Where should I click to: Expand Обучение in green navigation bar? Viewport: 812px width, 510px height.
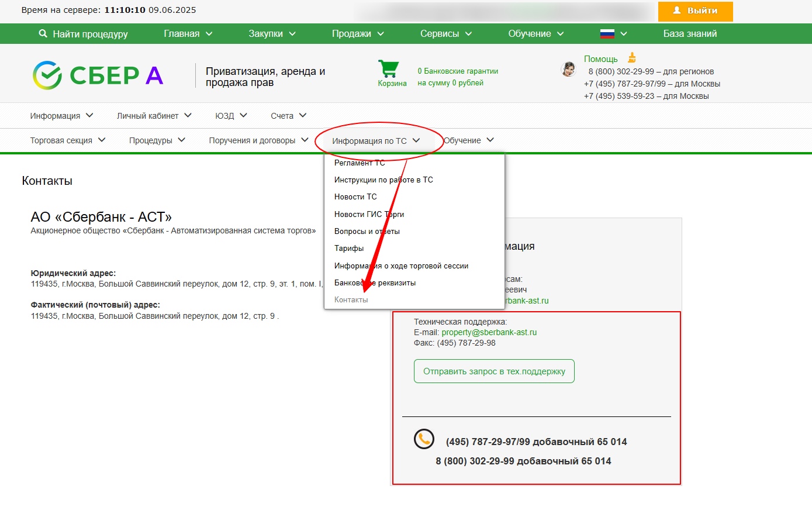coord(536,34)
